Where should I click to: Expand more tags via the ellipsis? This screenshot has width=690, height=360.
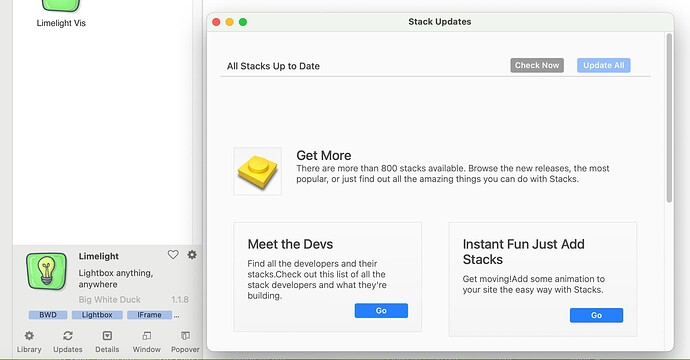(176, 316)
